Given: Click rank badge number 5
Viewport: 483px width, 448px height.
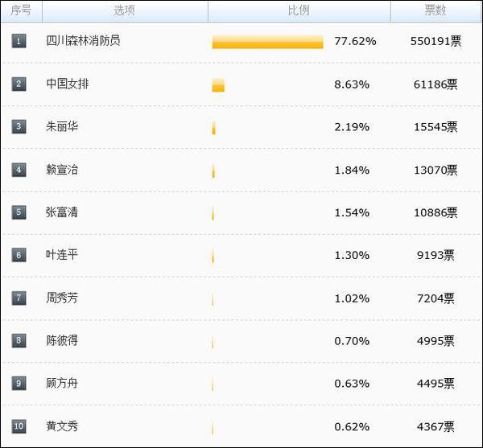Looking at the screenshot, I should pyautogui.click(x=19, y=212).
